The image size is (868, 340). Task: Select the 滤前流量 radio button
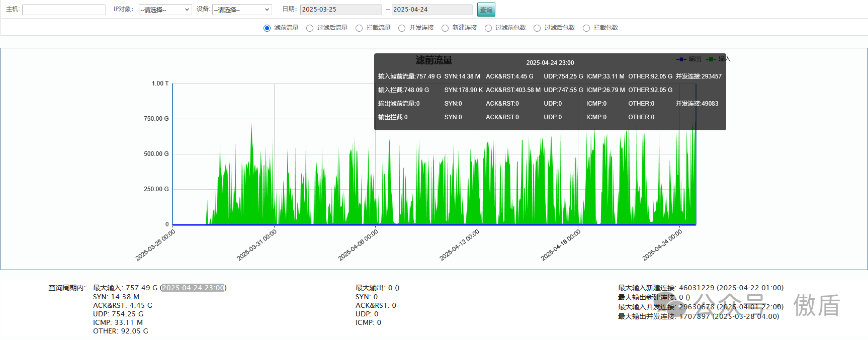pyautogui.click(x=267, y=28)
